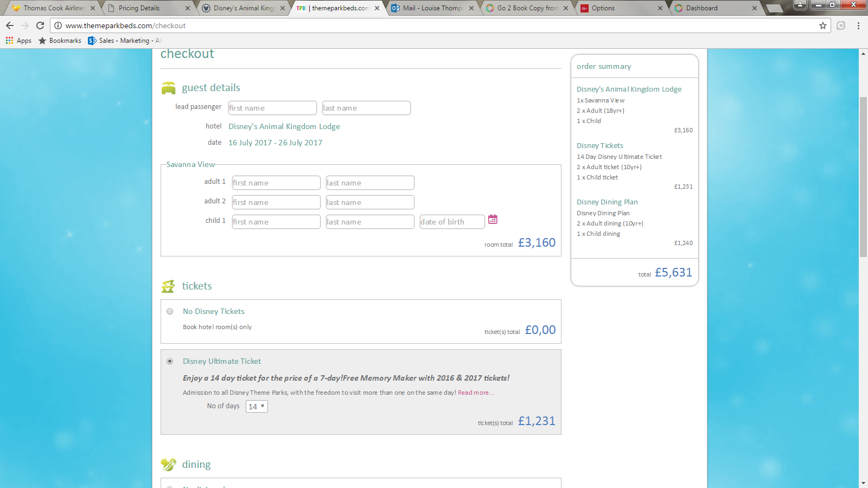Viewport: 868px width, 488px height.
Task: Open the date of birth calendar picker
Action: tap(493, 219)
